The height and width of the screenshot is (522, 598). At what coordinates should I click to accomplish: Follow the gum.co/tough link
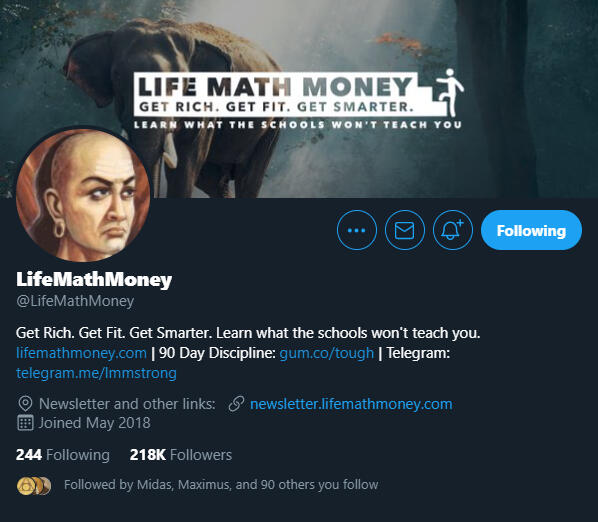pyautogui.click(x=326, y=353)
